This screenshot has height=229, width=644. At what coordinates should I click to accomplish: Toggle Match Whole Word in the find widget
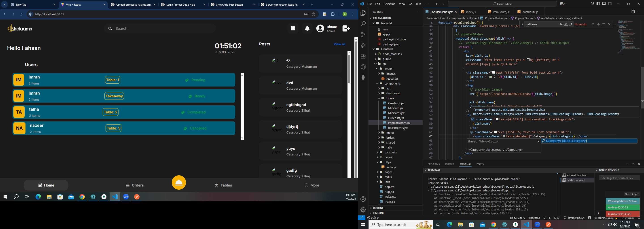tap(566, 24)
